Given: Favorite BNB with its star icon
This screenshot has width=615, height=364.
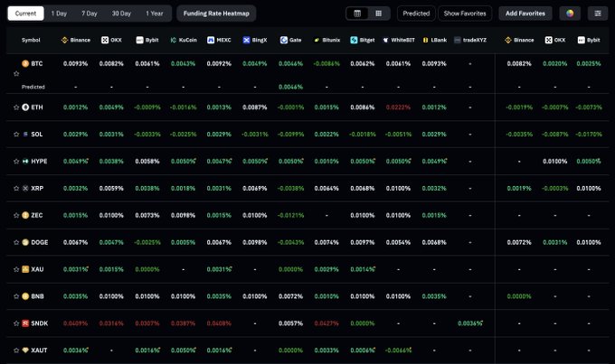Looking at the screenshot, I should click(x=16, y=296).
